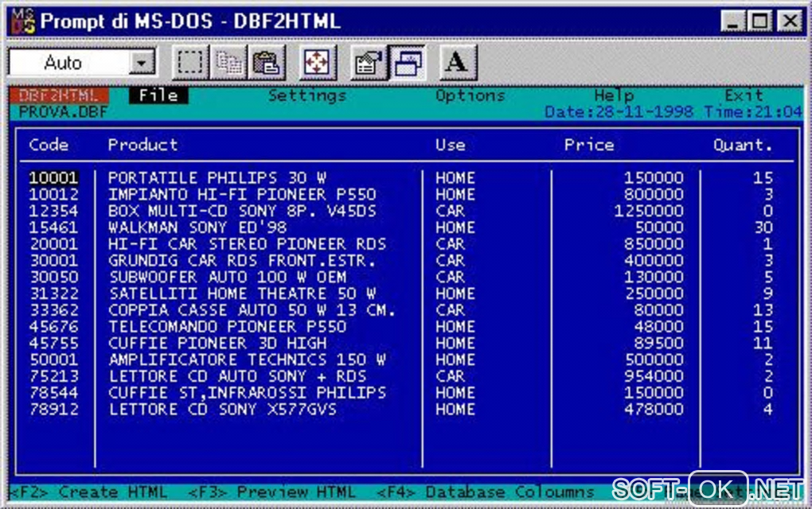The height and width of the screenshot is (509, 812).
Task: Click the Time:21:04 display
Action: (x=753, y=111)
